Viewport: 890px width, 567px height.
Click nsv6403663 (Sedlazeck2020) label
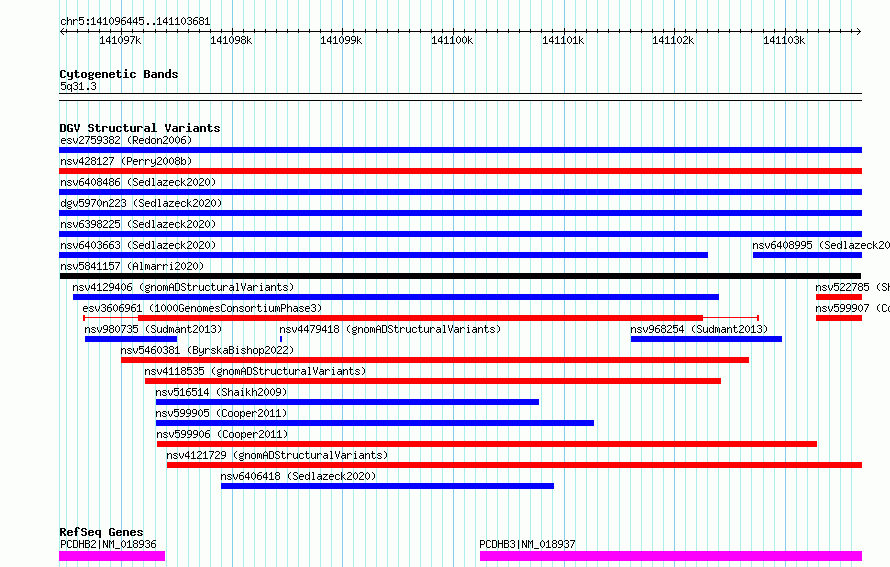(138, 245)
